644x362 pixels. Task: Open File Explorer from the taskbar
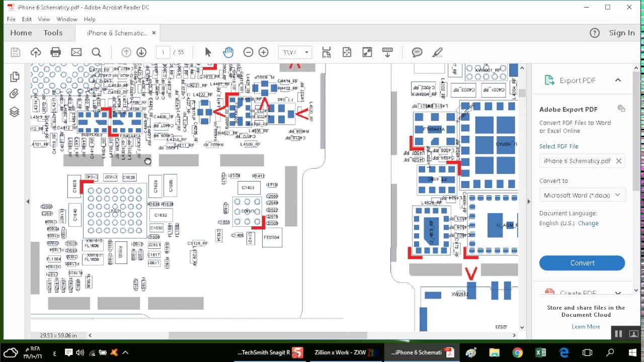[494, 352]
